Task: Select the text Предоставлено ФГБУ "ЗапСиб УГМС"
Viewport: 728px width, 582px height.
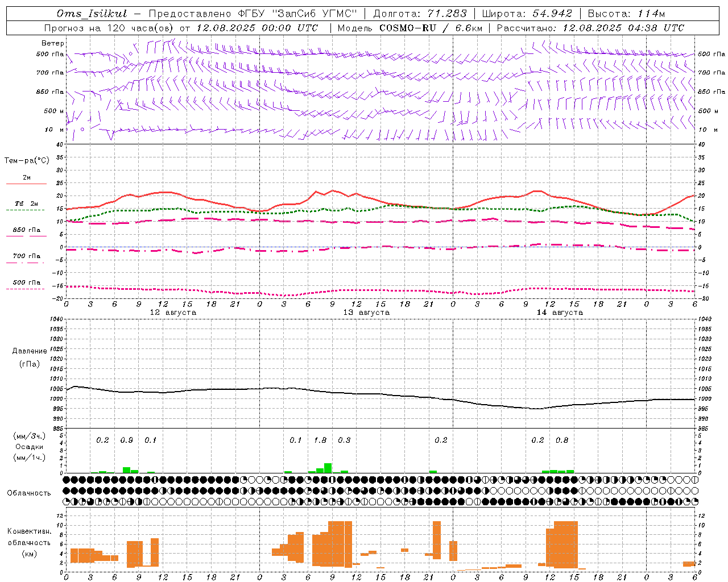Action: (x=253, y=14)
